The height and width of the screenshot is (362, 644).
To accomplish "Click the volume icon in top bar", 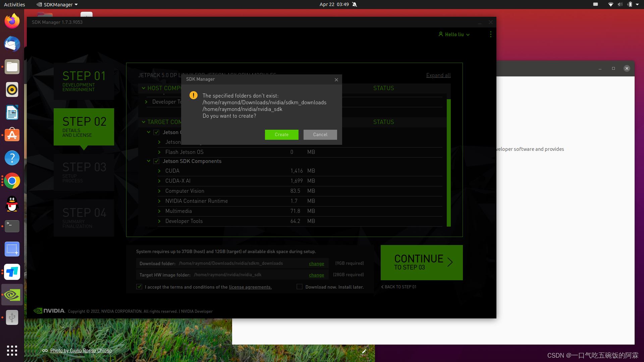I will [x=620, y=4].
